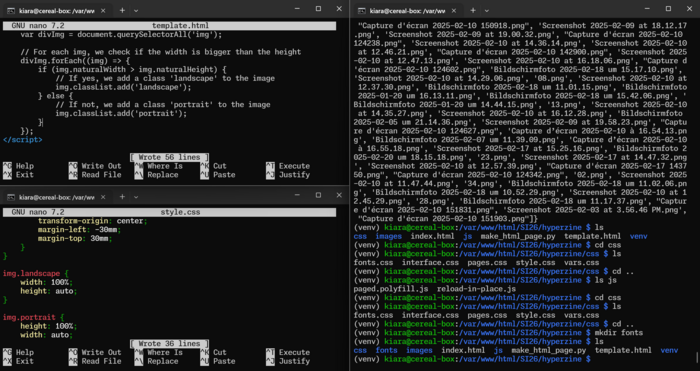Click the transform-origin: center line

[x=92, y=221]
